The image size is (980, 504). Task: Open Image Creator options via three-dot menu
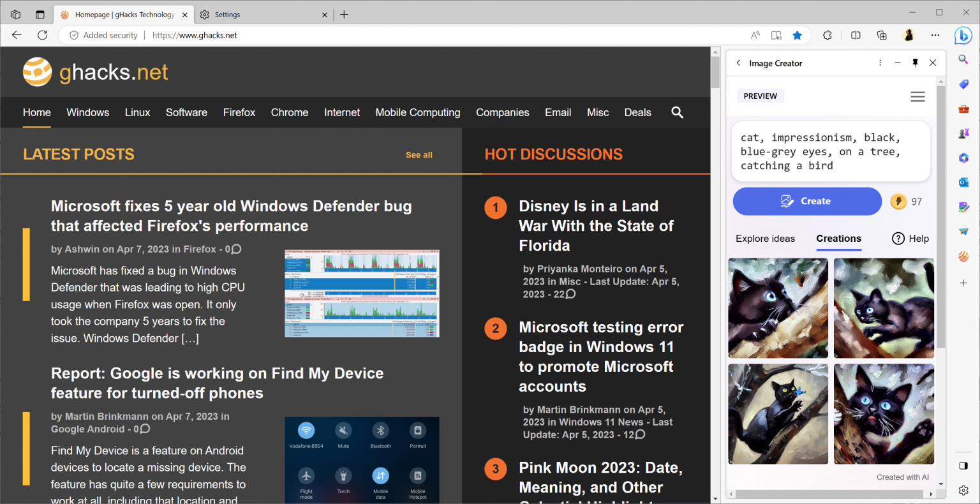tap(880, 63)
